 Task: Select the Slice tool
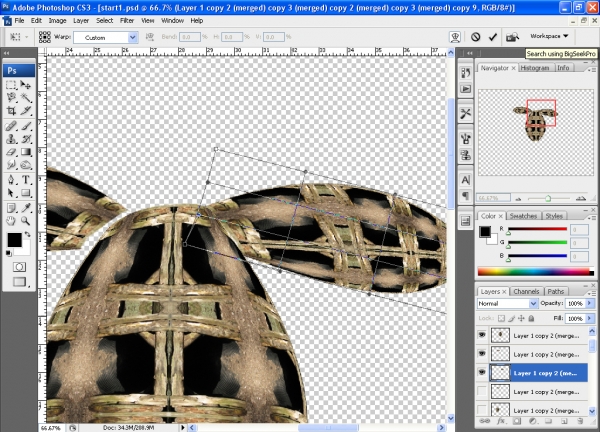(x=26, y=111)
